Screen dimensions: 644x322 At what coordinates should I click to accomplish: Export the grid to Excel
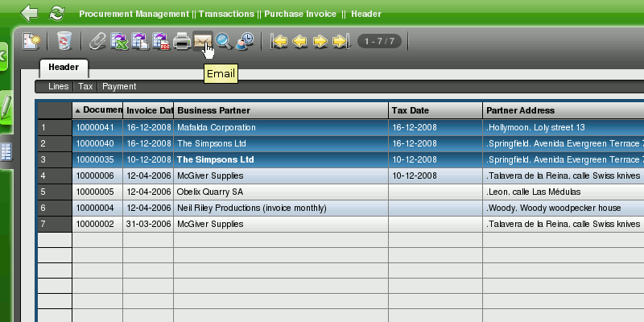119,41
